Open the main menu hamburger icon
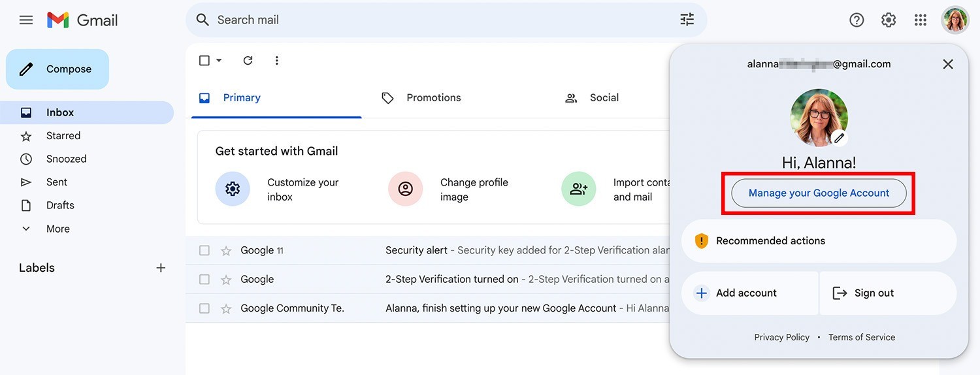Screen dimensions: 980x375 point(26,20)
